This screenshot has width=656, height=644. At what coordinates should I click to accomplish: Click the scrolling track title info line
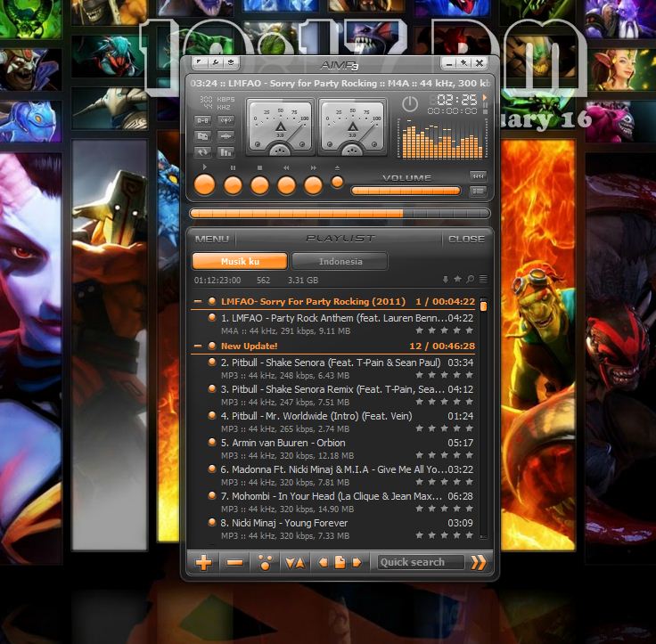click(x=340, y=83)
